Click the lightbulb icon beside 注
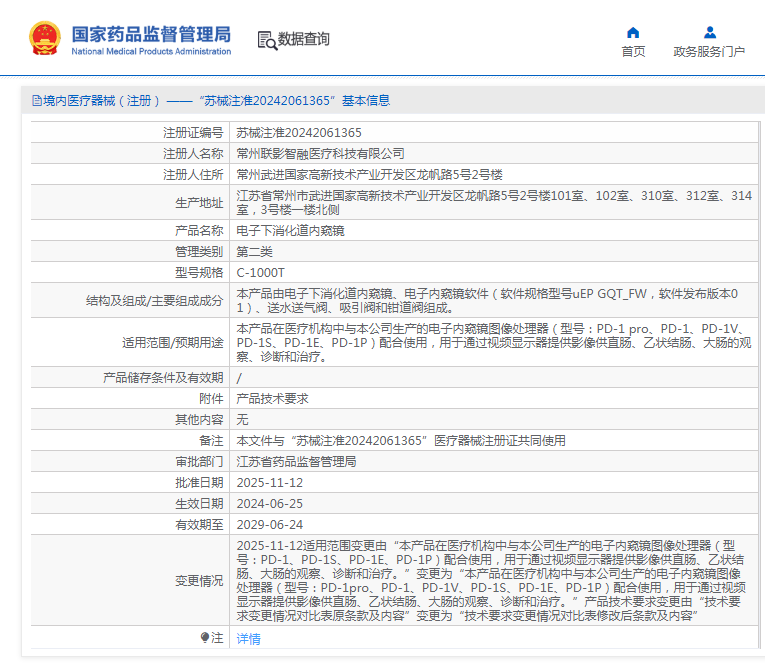Screen dimensions: 765x666 pyautogui.click(x=205, y=638)
